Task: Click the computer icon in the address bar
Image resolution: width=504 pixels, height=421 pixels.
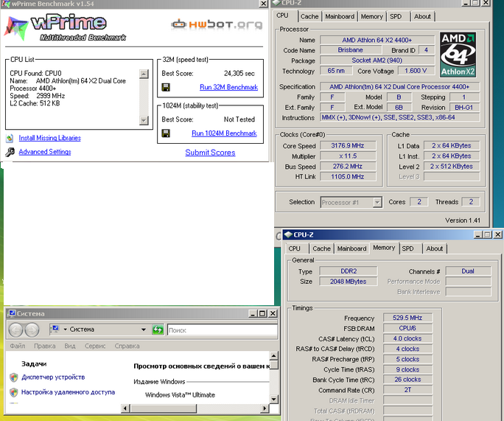Action: pyautogui.click(x=55, y=329)
